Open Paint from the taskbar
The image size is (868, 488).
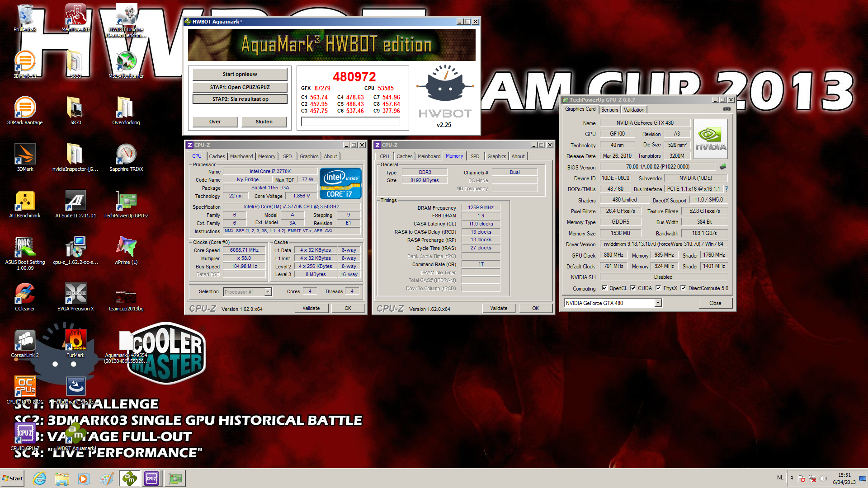[107, 479]
